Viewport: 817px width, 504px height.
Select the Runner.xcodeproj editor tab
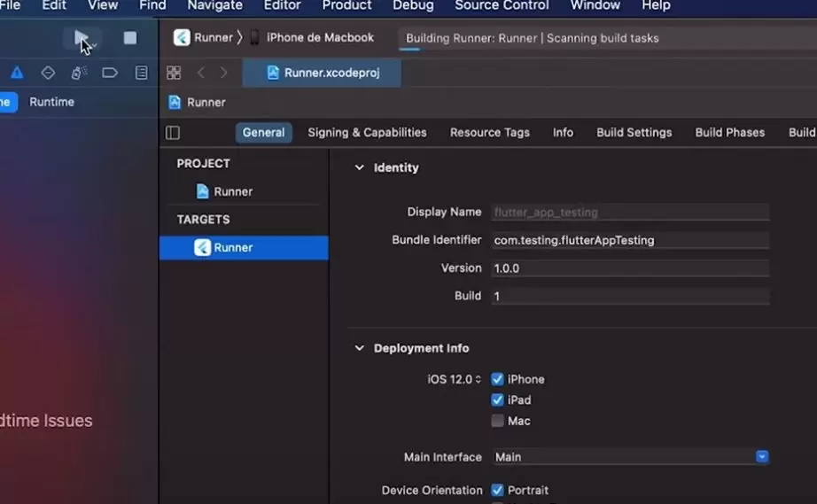322,73
